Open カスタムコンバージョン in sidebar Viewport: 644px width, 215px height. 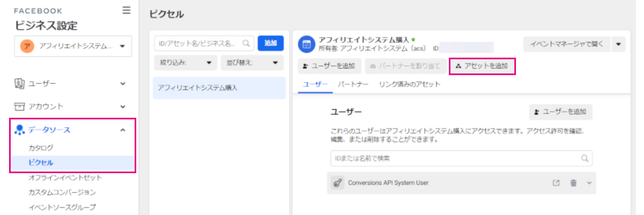pyautogui.click(x=62, y=192)
